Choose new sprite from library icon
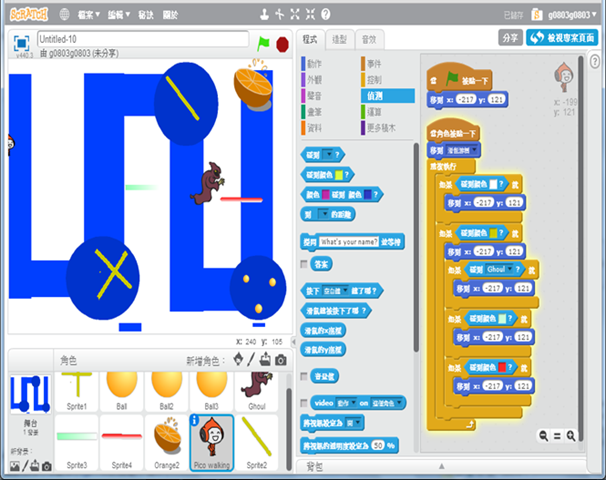This screenshot has width=606, height=480. (x=238, y=359)
